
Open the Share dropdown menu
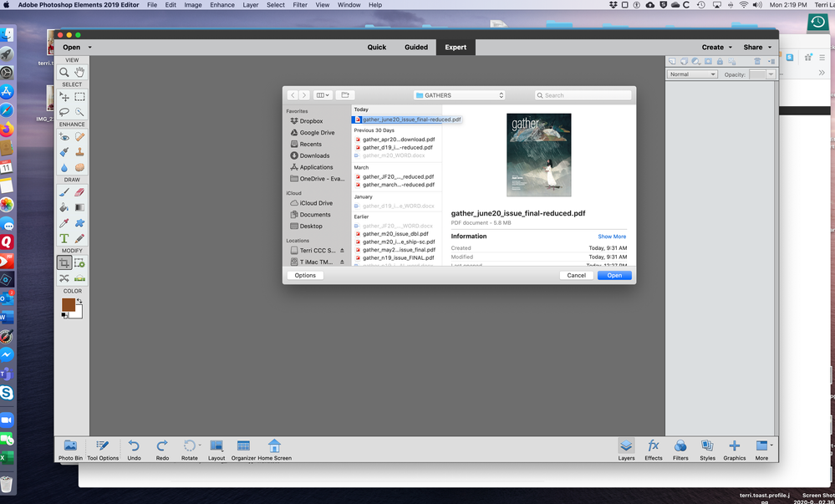757,48
